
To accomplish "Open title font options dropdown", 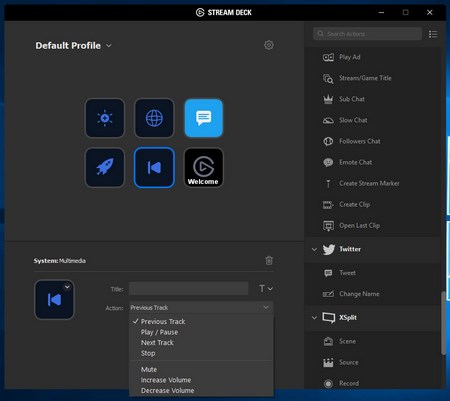I will [266, 288].
